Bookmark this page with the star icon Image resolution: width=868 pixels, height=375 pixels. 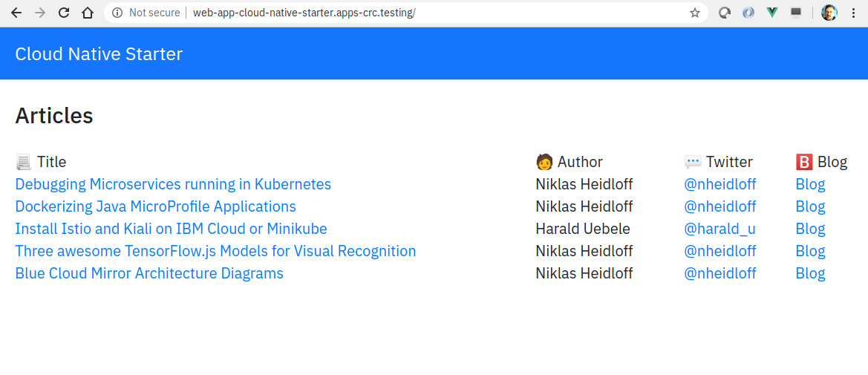click(695, 13)
